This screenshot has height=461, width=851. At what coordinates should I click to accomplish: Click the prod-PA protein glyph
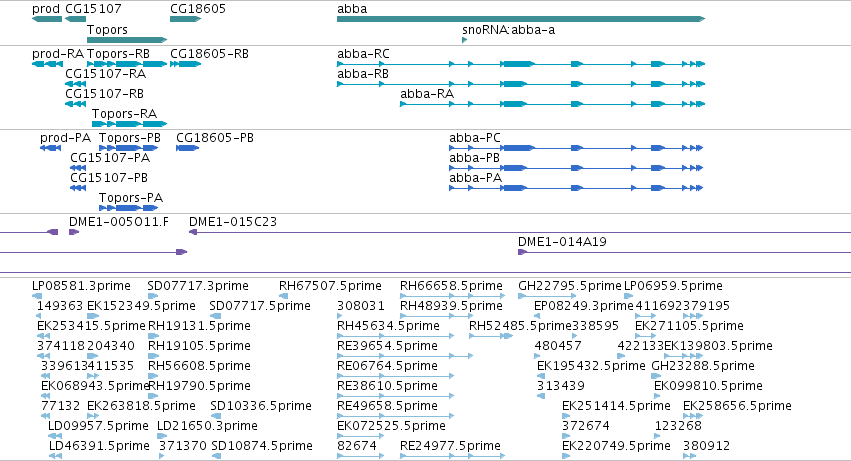click(50, 148)
